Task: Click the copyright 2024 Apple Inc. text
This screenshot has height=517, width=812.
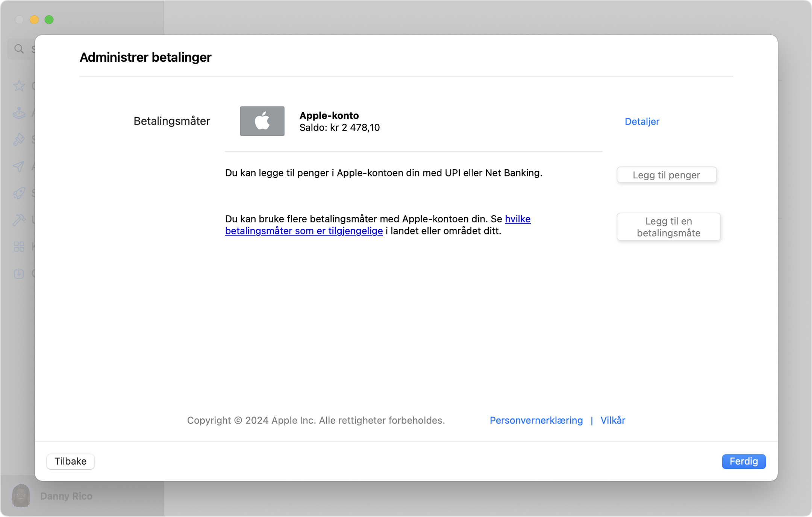Action: click(x=316, y=420)
